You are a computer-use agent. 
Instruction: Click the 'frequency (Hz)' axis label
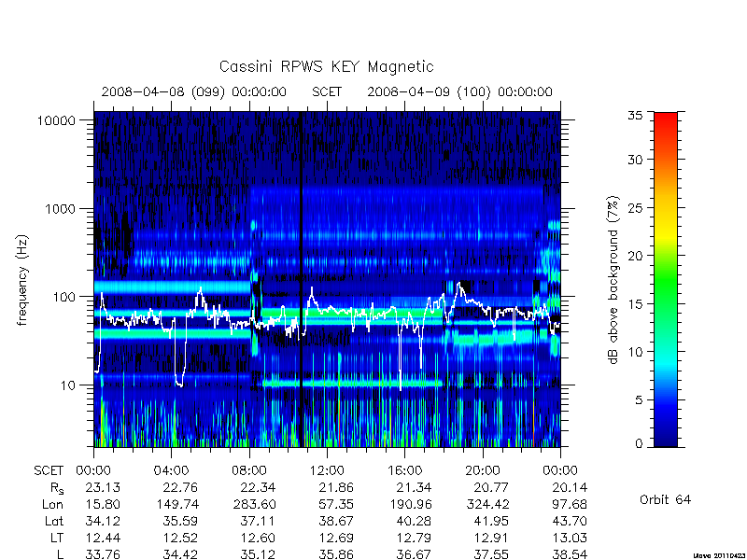(x=22, y=280)
